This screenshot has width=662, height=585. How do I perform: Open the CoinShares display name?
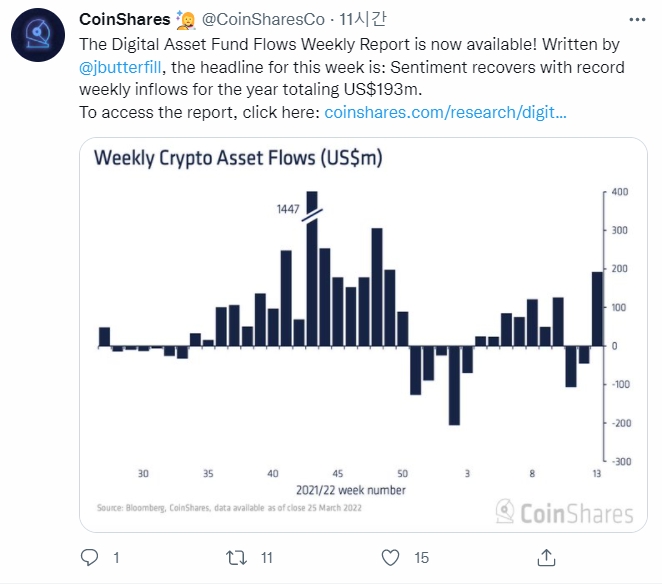coord(124,21)
